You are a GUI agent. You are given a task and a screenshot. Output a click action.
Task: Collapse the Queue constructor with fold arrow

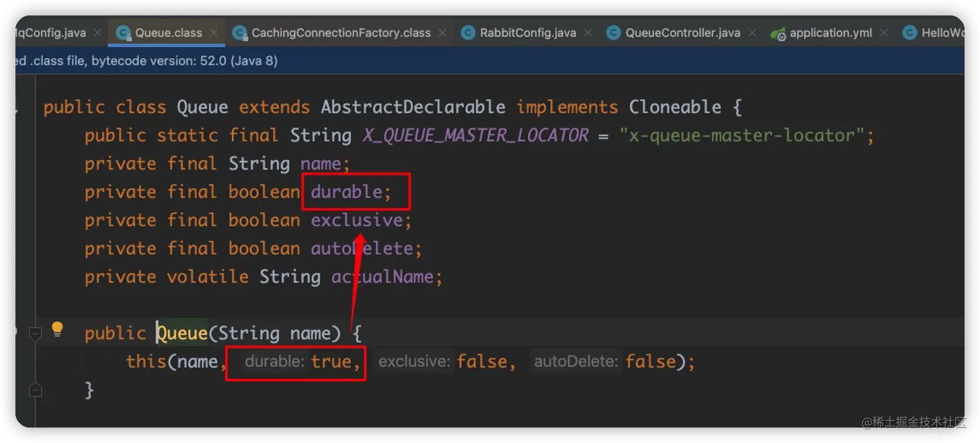[x=35, y=333]
